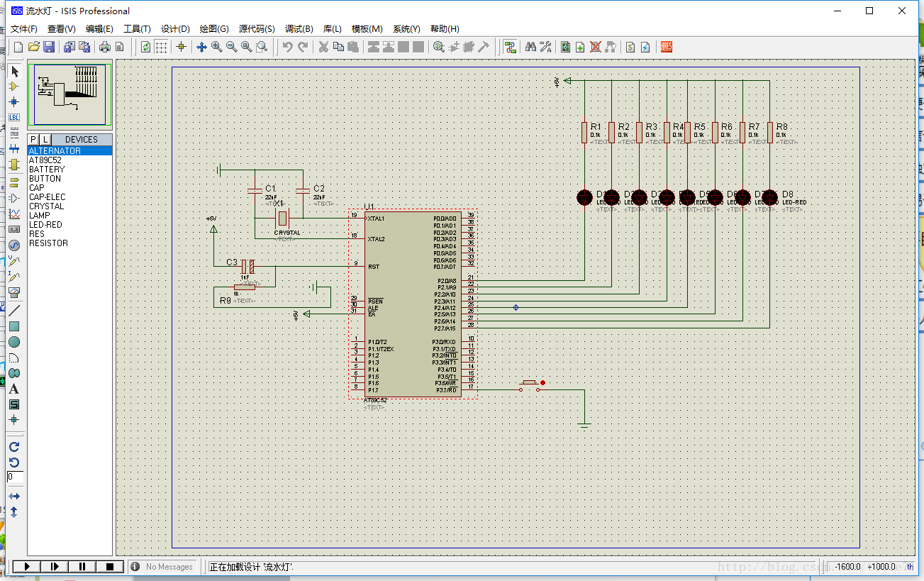Viewport: 924px width, 581px height.
Task: Open the 工具(T) menu
Action: tap(137, 29)
